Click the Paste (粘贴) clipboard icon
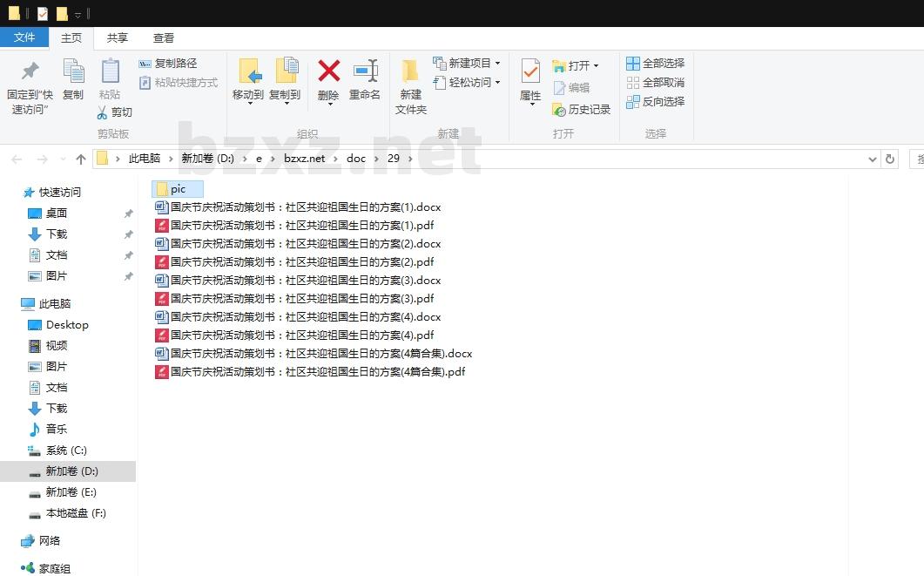Image resolution: width=924 pixels, height=576 pixels. 110,72
